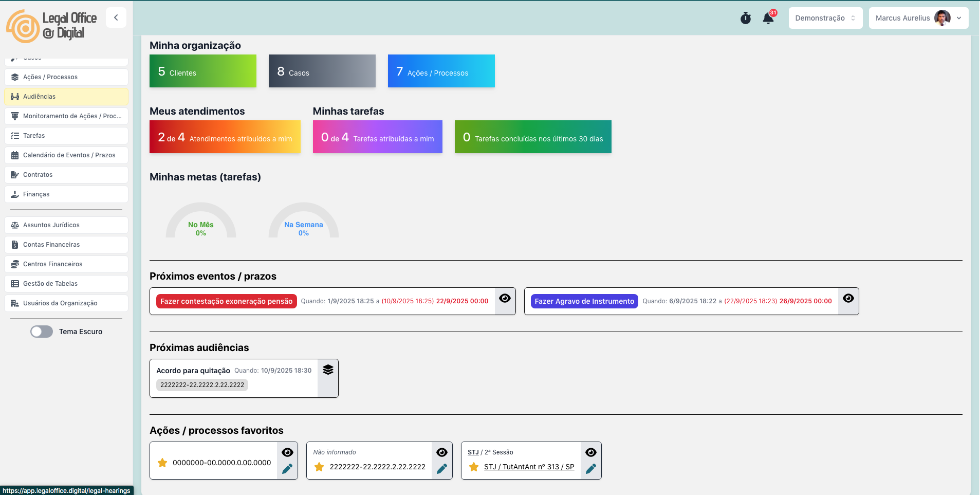Click pencil icon for STJ / TutAntAnt process
The width and height of the screenshot is (980, 495).
pos(591,469)
